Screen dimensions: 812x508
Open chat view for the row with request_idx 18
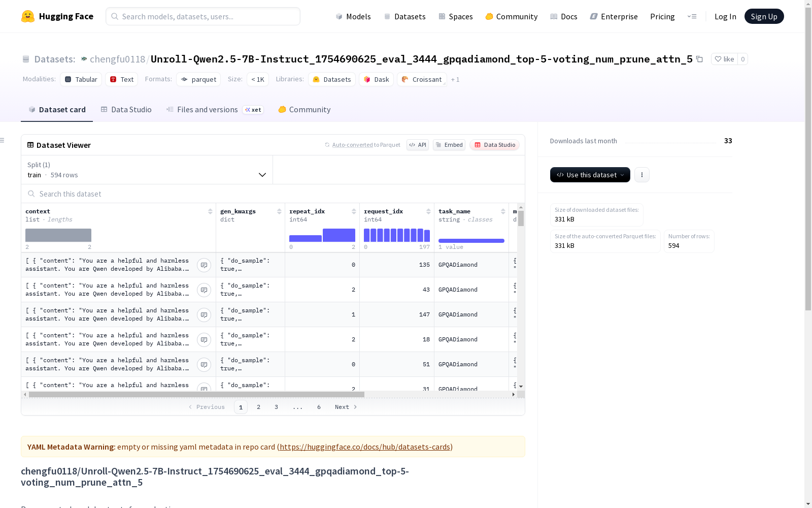pyautogui.click(x=204, y=340)
